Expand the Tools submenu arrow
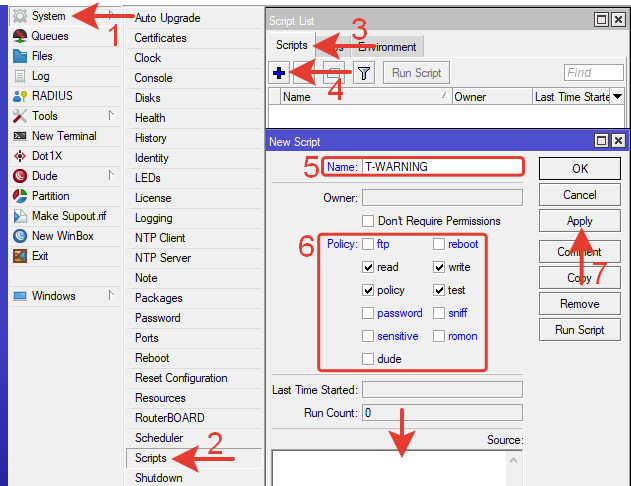 click(x=111, y=115)
